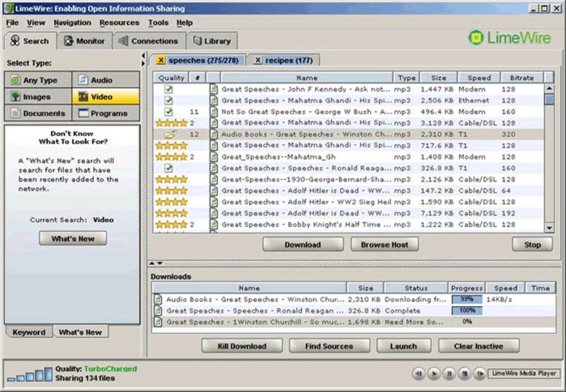Switch to recipes (177) results tab
This screenshot has height=392, width=566.
pos(283,60)
